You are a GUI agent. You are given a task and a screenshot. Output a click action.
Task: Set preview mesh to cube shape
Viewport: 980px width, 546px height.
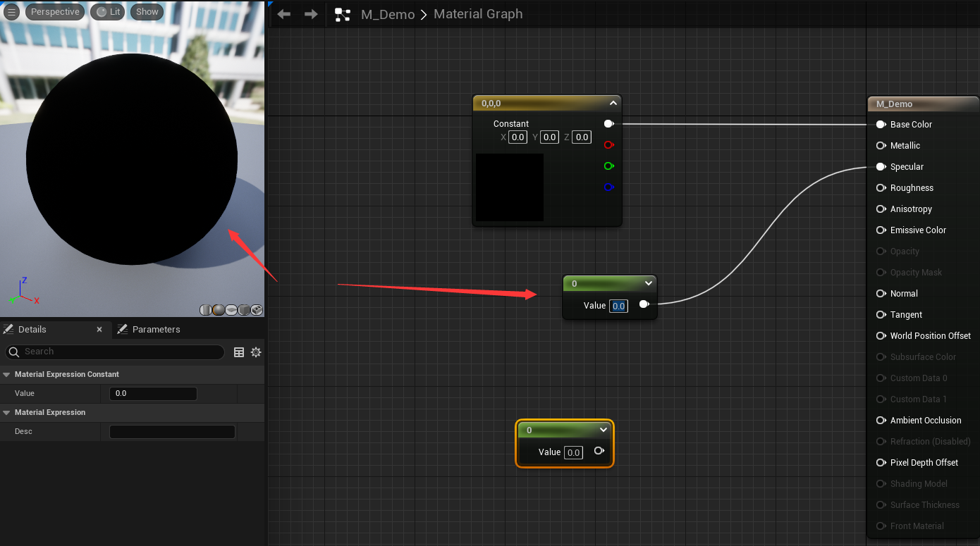click(244, 310)
